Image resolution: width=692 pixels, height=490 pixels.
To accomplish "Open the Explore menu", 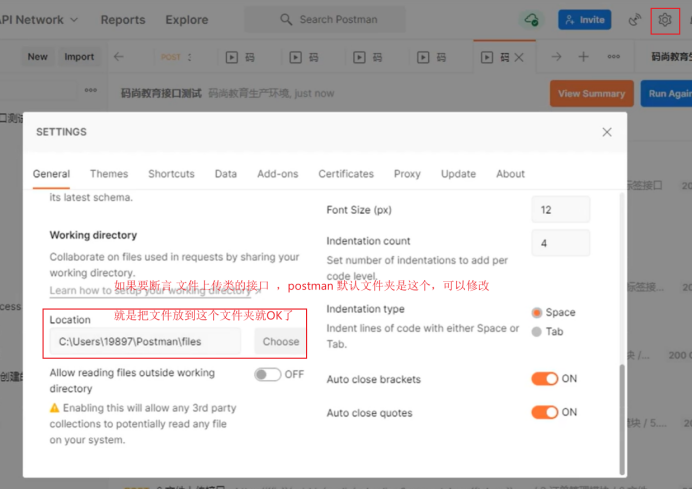I will click(187, 20).
